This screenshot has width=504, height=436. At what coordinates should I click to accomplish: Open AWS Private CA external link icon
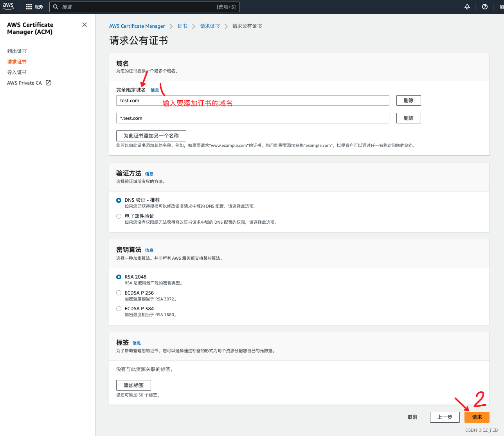(x=48, y=83)
